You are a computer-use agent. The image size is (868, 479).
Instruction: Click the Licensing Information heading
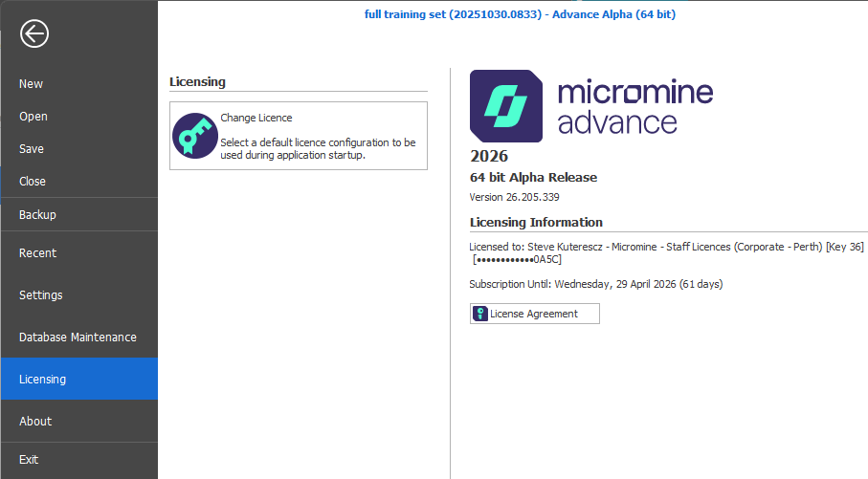click(x=536, y=223)
